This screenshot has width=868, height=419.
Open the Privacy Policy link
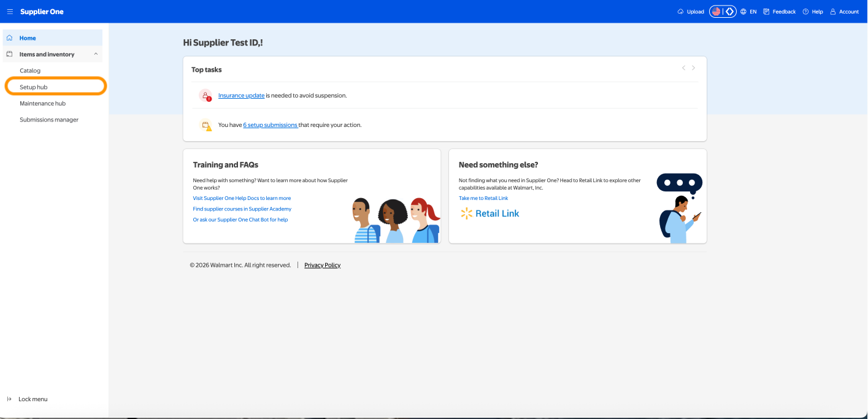pos(323,265)
